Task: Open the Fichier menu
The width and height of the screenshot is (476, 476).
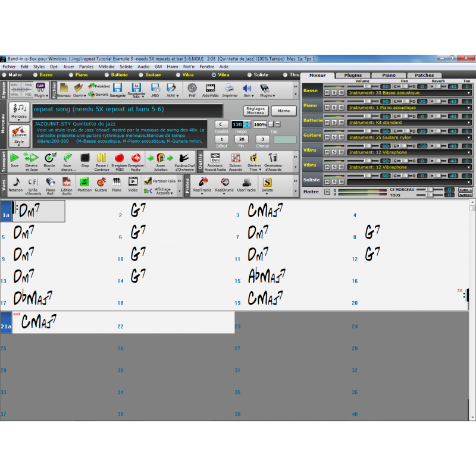Action: point(9,67)
